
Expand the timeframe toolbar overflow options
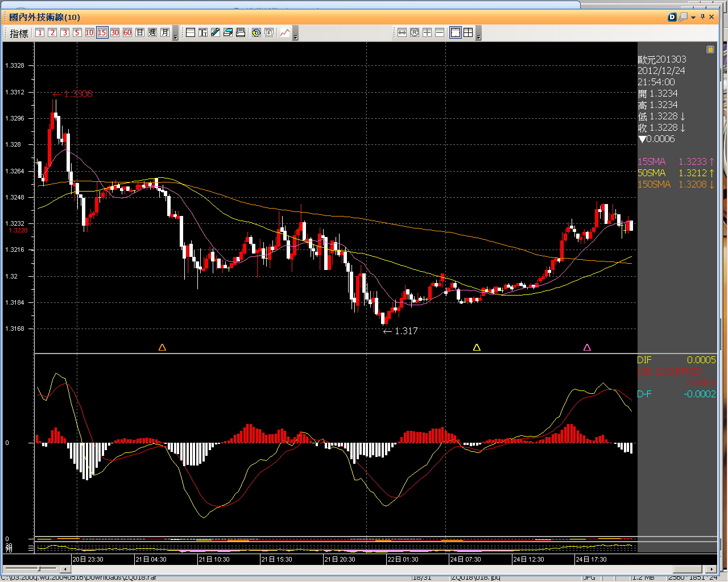pyautogui.click(x=175, y=34)
